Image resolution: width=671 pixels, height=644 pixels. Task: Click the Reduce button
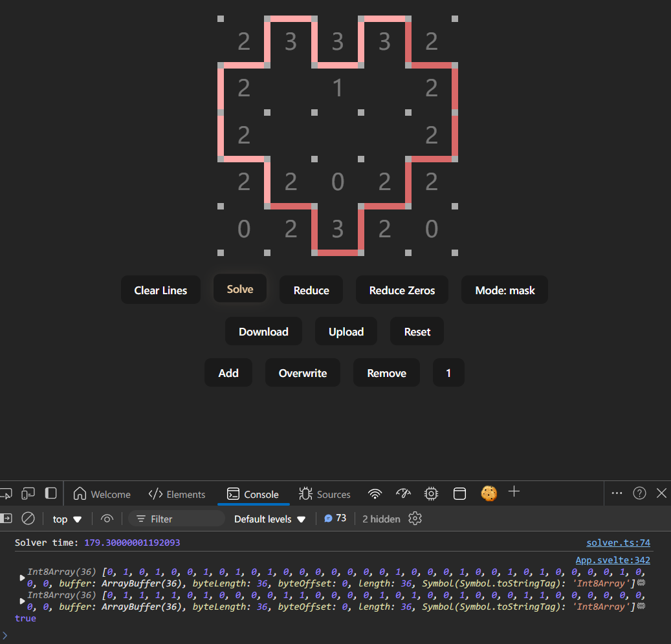coord(311,290)
